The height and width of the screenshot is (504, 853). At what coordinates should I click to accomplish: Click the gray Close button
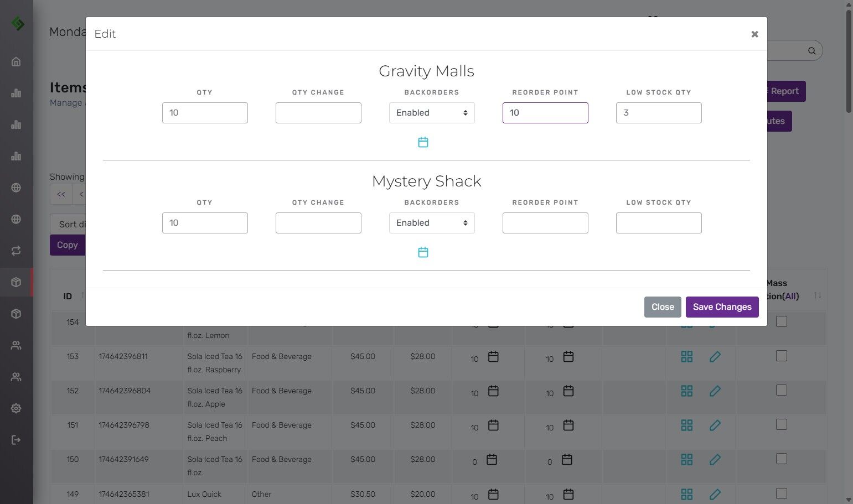[x=663, y=307]
